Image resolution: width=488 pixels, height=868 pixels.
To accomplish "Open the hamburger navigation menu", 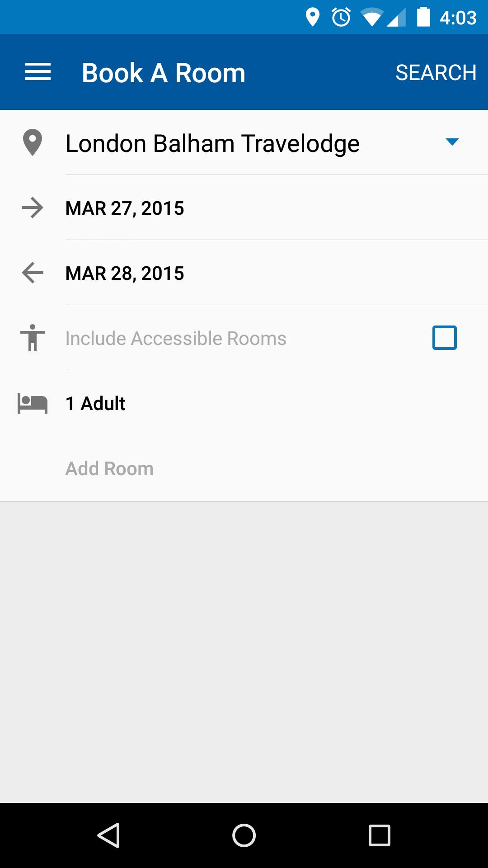I will click(x=38, y=72).
